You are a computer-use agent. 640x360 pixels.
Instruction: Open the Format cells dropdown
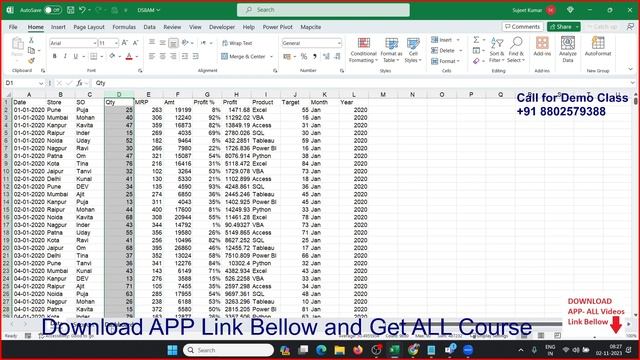click(446, 61)
